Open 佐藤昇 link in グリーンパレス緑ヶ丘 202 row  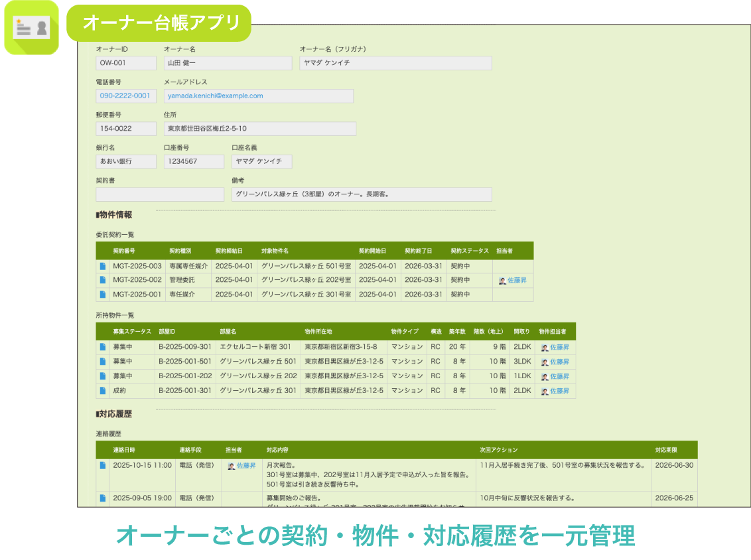(559, 376)
